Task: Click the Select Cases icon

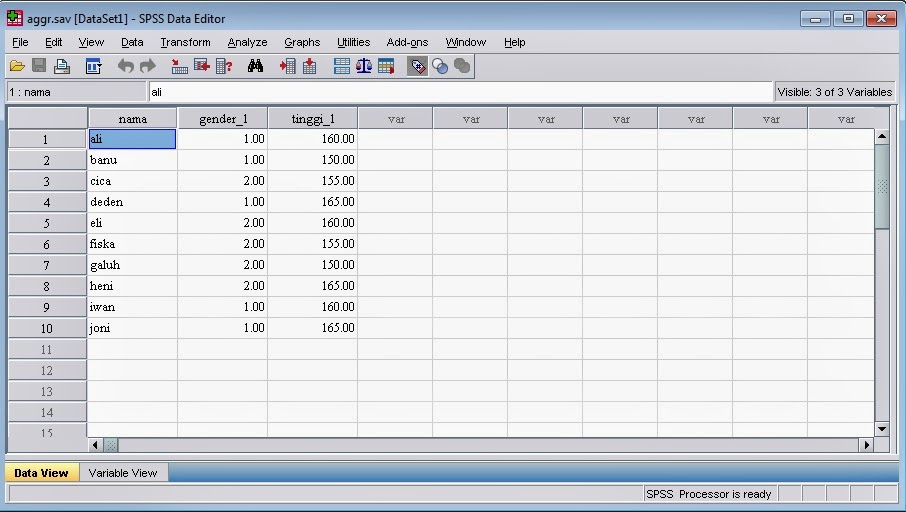Action: (386, 66)
